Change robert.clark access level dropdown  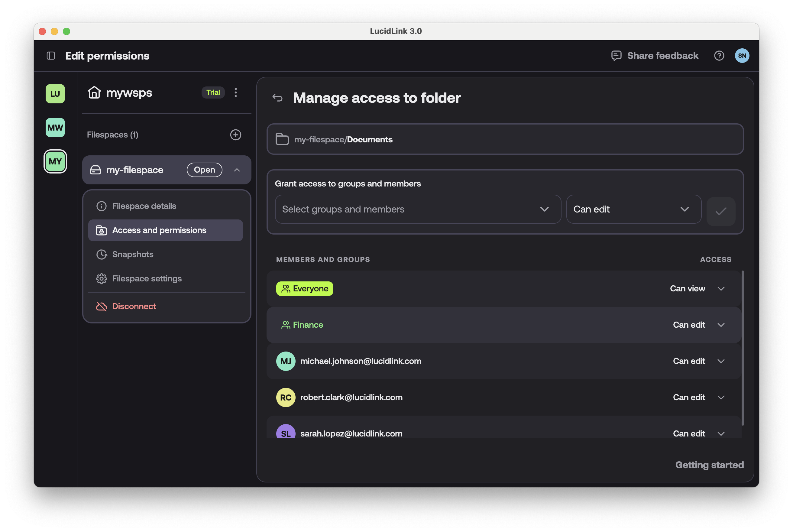pos(699,398)
